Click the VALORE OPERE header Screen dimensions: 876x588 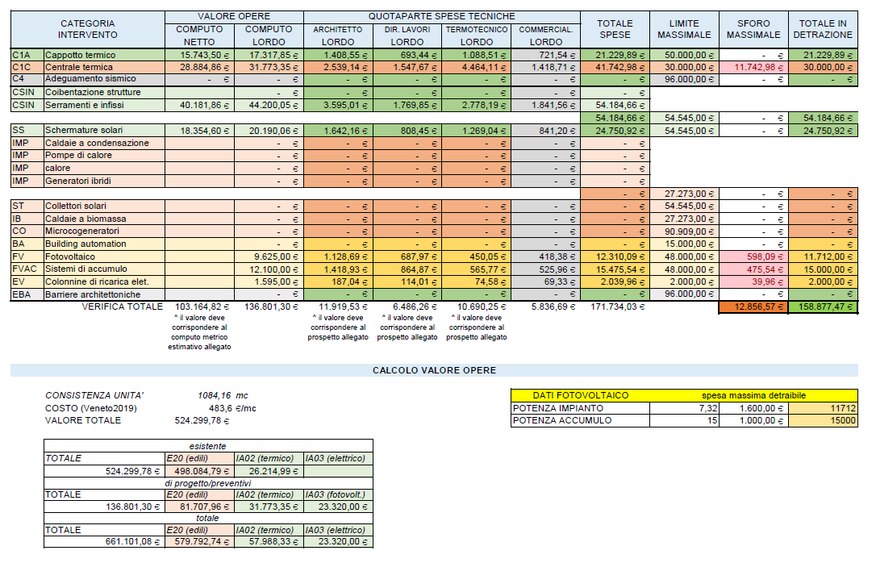pyautogui.click(x=234, y=17)
